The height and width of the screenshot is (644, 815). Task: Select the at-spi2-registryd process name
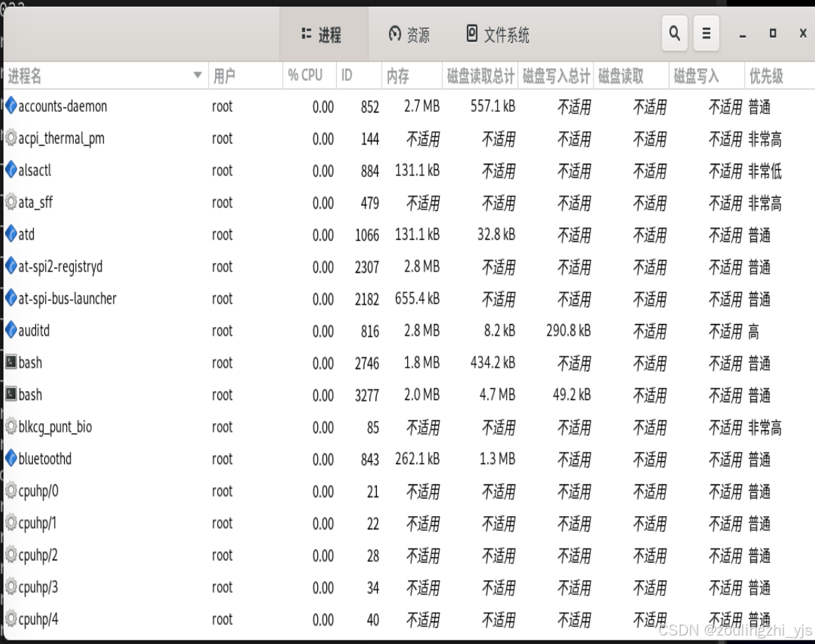click(60, 266)
